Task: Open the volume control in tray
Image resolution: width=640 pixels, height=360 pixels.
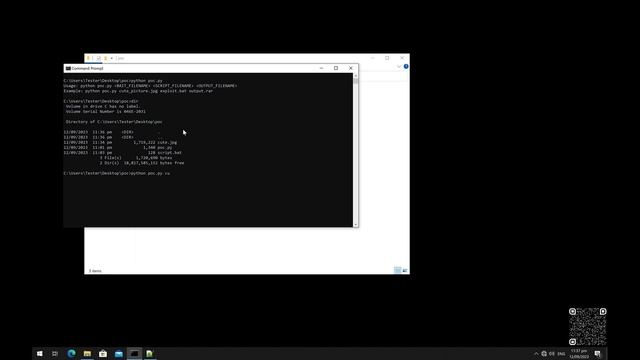Action: point(552,354)
